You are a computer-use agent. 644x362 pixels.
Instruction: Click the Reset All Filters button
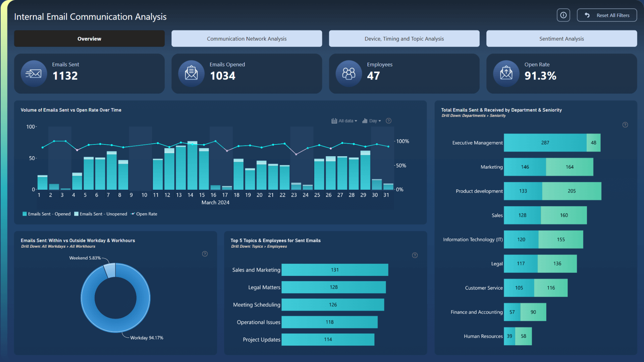[606, 15]
